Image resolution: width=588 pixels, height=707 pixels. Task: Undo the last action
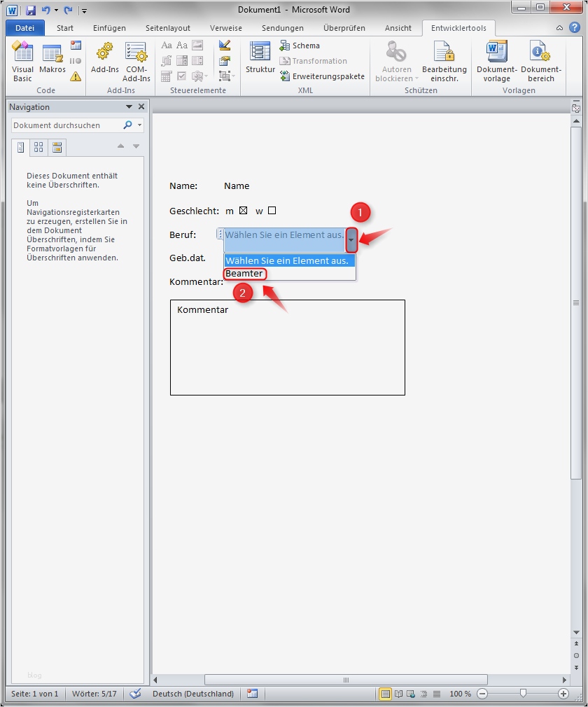pyautogui.click(x=45, y=10)
